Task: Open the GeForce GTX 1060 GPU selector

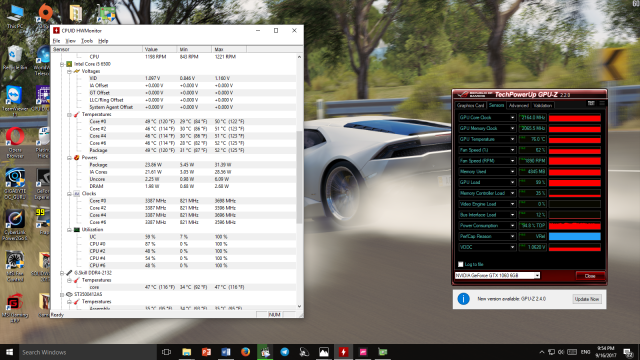Action: pos(497,276)
